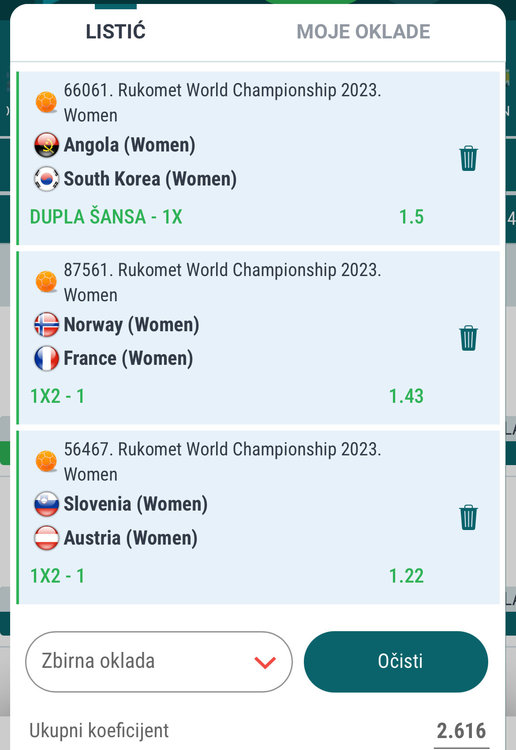Tap the handball icon for event 66061
The width and height of the screenshot is (516, 750).
(x=46, y=102)
